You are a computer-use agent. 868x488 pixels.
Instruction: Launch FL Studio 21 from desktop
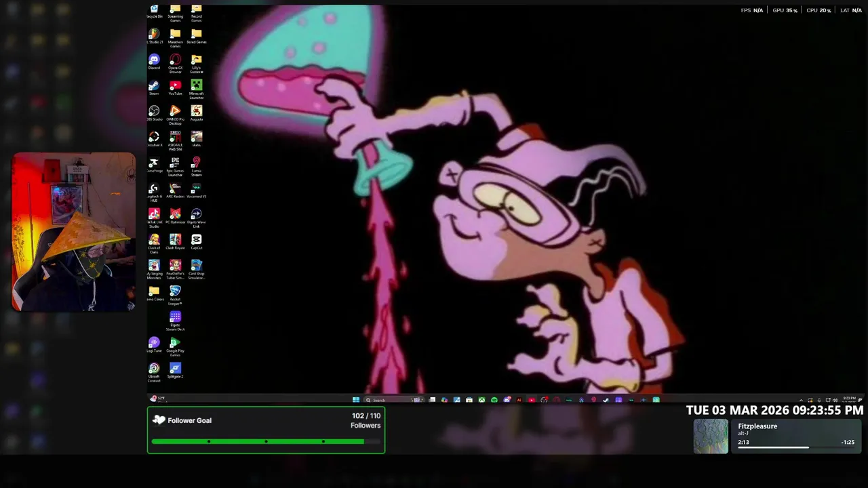coord(154,37)
